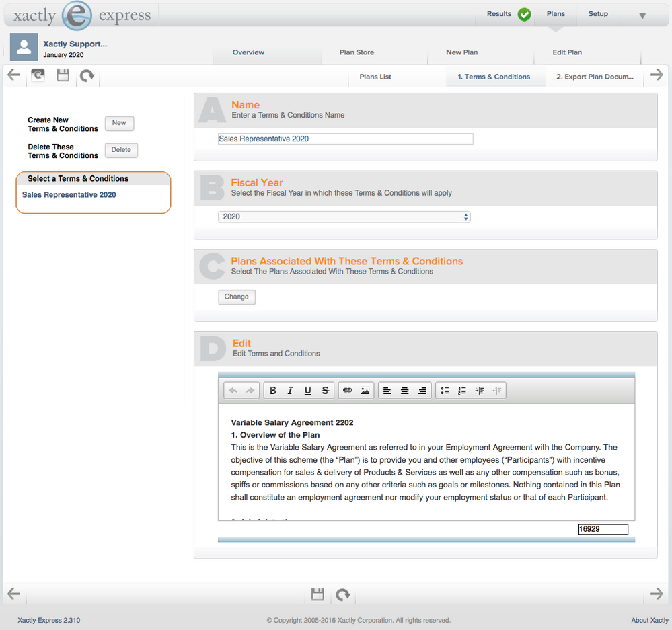This screenshot has width=672, height=630.
Task: Align text left
Action: (387, 391)
